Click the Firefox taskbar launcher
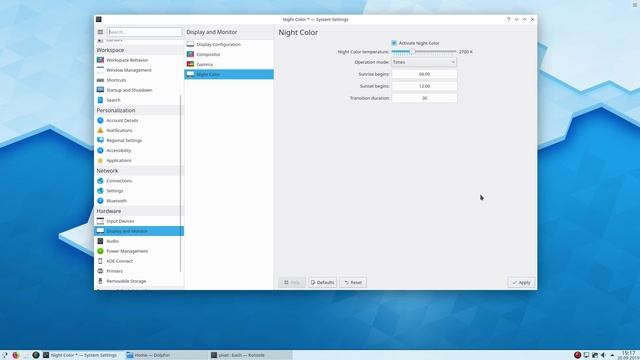 (16, 355)
